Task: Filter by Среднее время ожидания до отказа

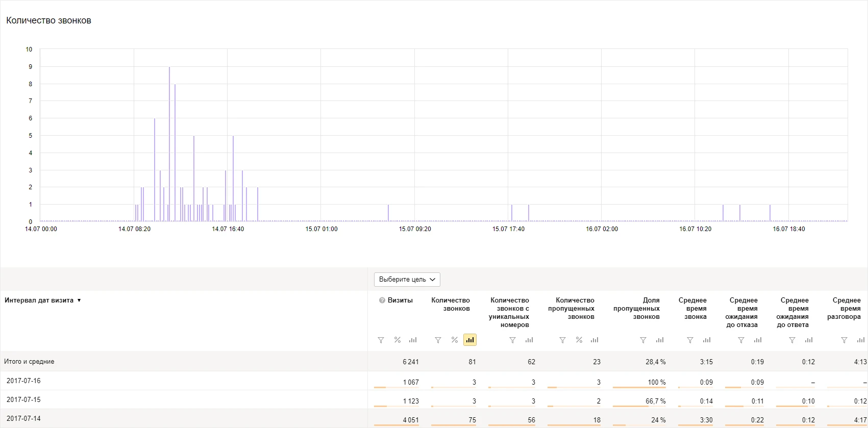Action: point(741,340)
